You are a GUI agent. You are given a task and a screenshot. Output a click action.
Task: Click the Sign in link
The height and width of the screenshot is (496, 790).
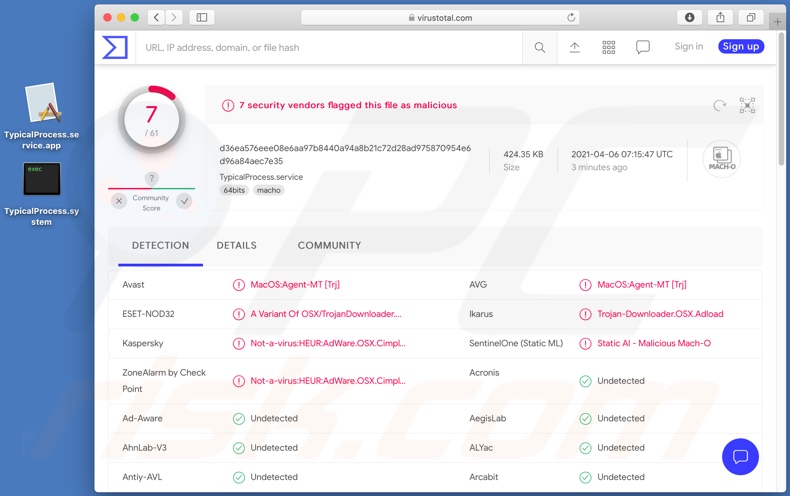click(x=688, y=46)
